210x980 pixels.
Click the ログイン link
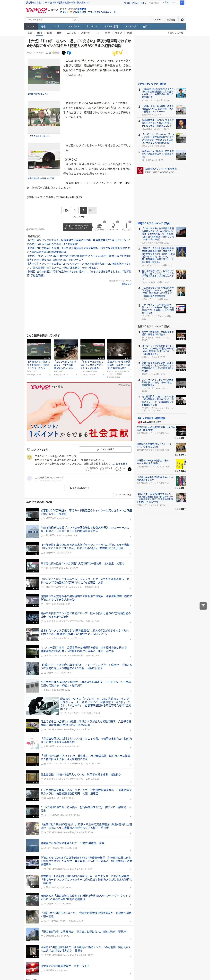tap(64, 12)
